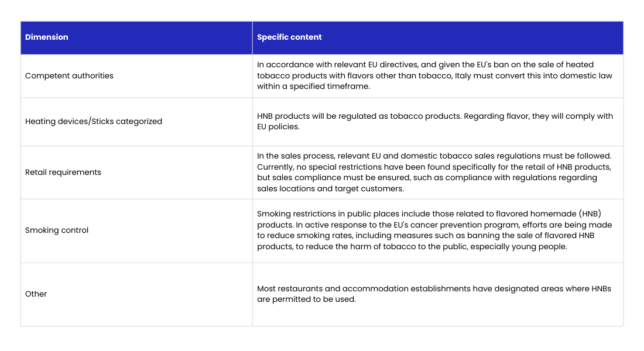
Task: Select the "Smoking control" row label
Action: (57, 230)
